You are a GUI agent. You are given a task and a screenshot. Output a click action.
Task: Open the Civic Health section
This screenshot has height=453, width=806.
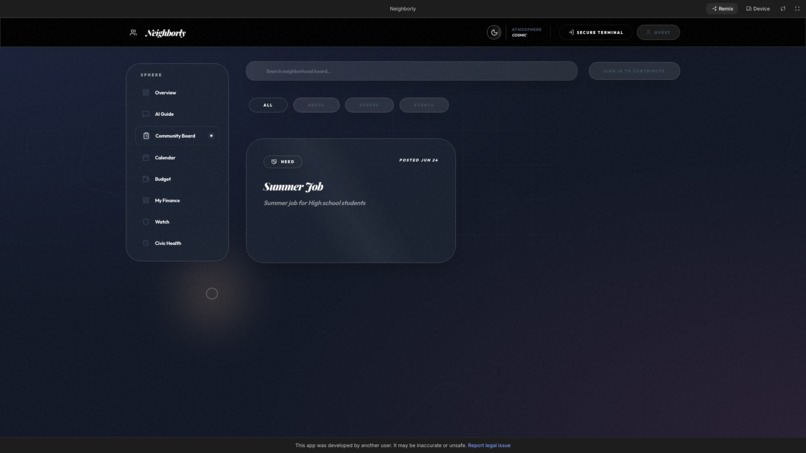point(177,243)
